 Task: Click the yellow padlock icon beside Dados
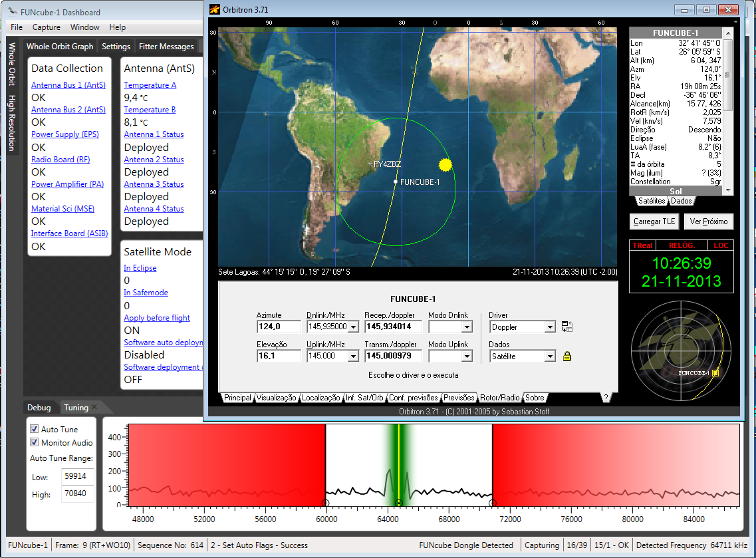pyautogui.click(x=567, y=356)
